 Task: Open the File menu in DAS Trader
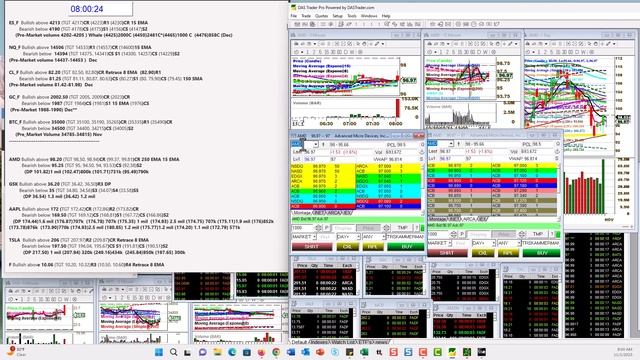pyautogui.click(x=293, y=16)
